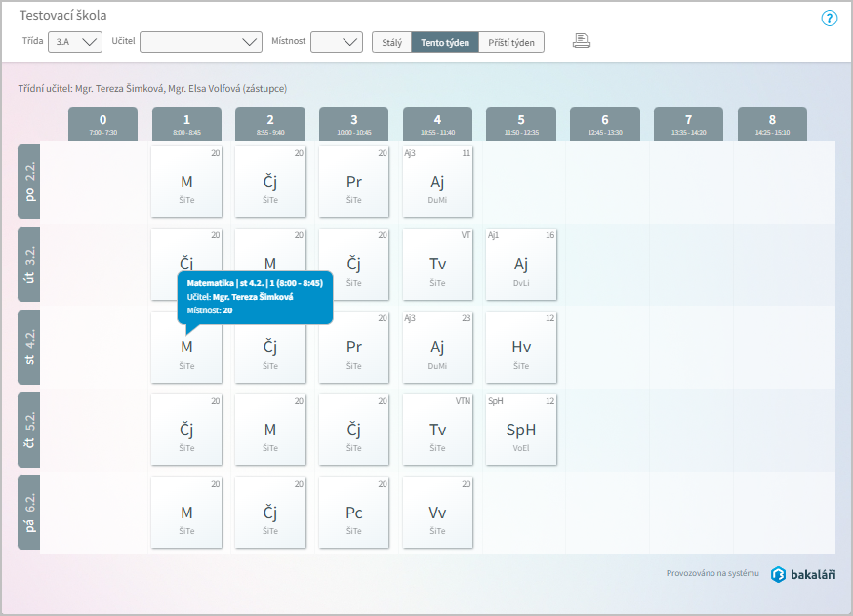Viewport: 853px width, 616px height.
Task: Click the Bakaláři logo
Action: [804, 574]
